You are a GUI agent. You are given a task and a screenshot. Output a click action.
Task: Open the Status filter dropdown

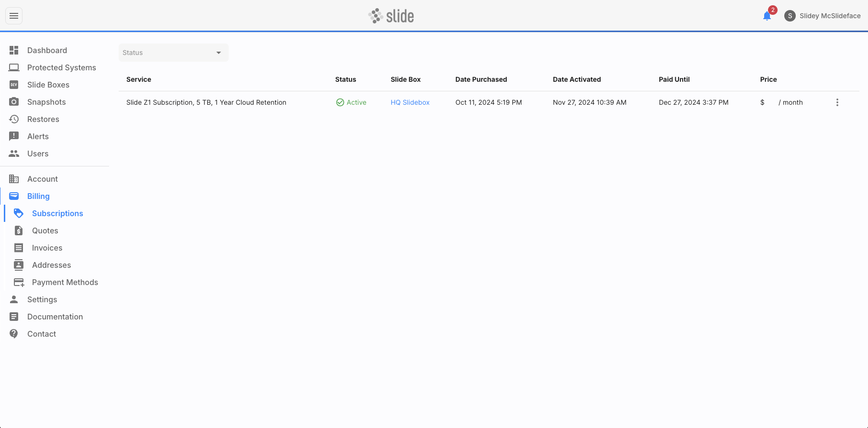coord(173,53)
